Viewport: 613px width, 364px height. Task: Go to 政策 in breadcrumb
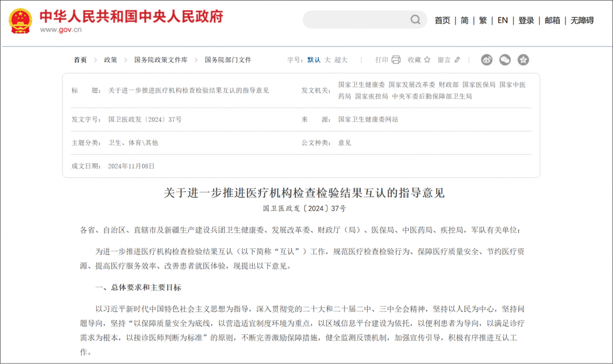click(110, 60)
